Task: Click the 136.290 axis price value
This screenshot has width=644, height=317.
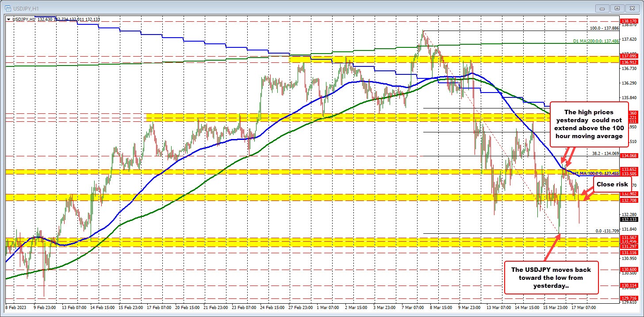Action: point(629,83)
